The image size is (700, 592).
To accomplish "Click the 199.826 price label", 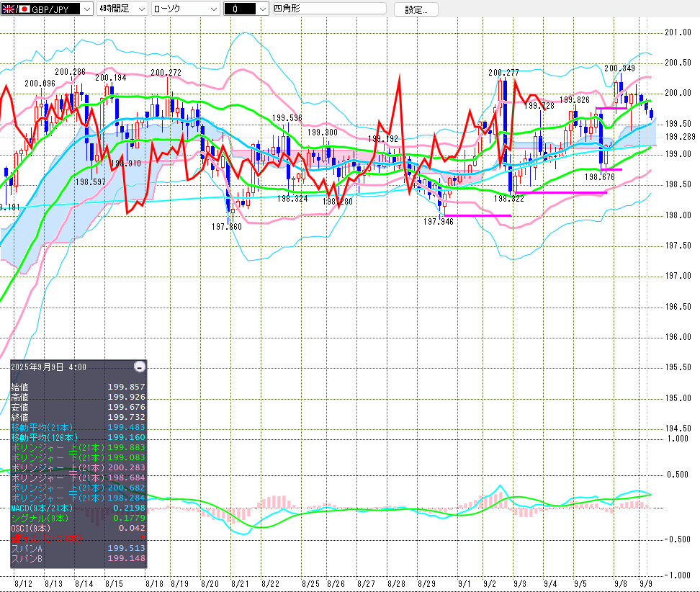I will pyautogui.click(x=575, y=100).
